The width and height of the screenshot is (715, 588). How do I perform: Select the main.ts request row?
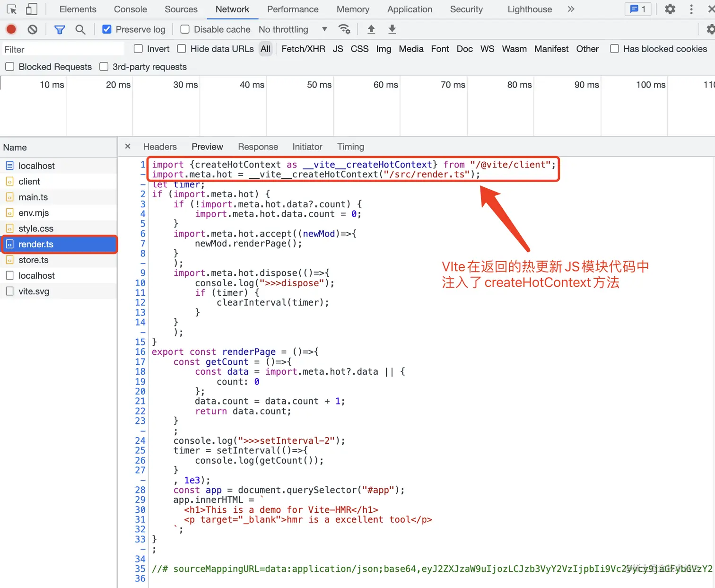58,197
